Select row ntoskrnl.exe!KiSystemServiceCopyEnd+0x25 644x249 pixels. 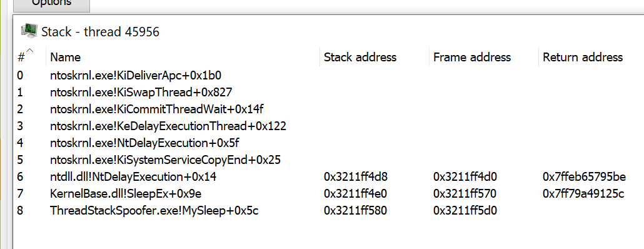(329, 160)
